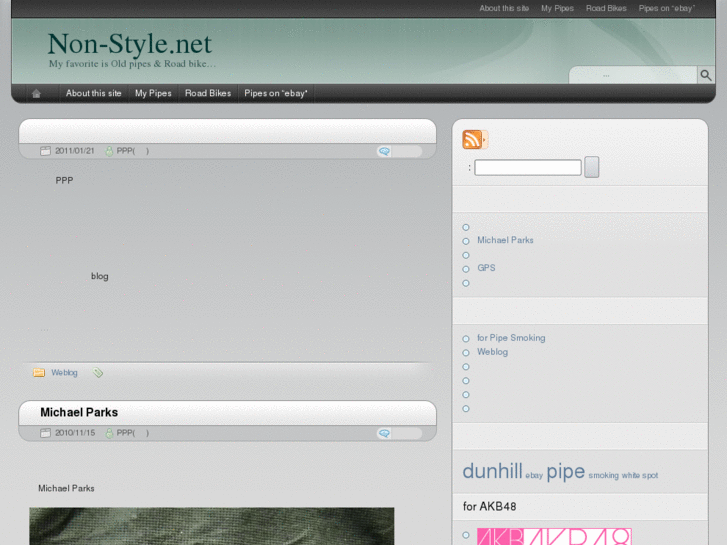Click author icon next to PPP on 2011/01/21 post
Viewport: 727px width, 545px height.
point(109,151)
